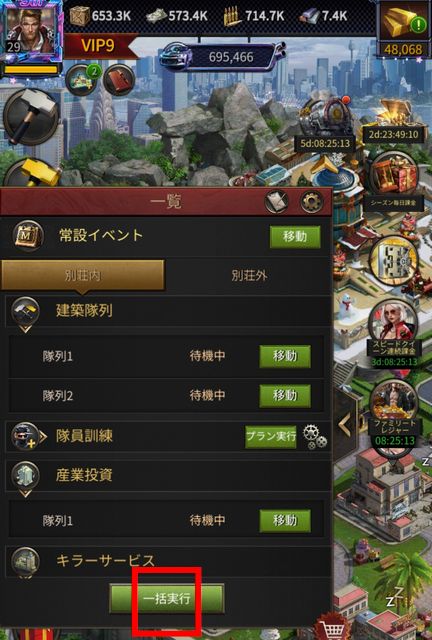432x640 pixels.
Task: Open the notepad icon in list header
Action: 276,201
